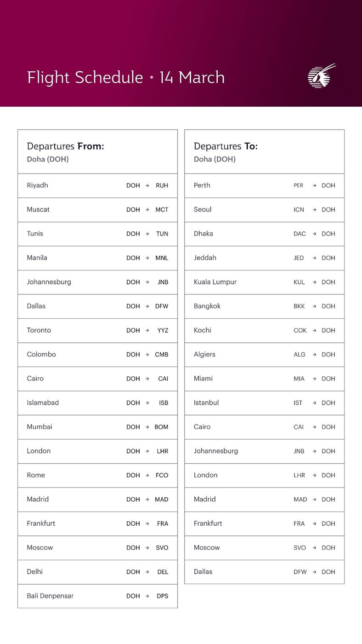Click the SVO code in Moscow arrival row
The image size is (362, 644).
click(x=299, y=548)
